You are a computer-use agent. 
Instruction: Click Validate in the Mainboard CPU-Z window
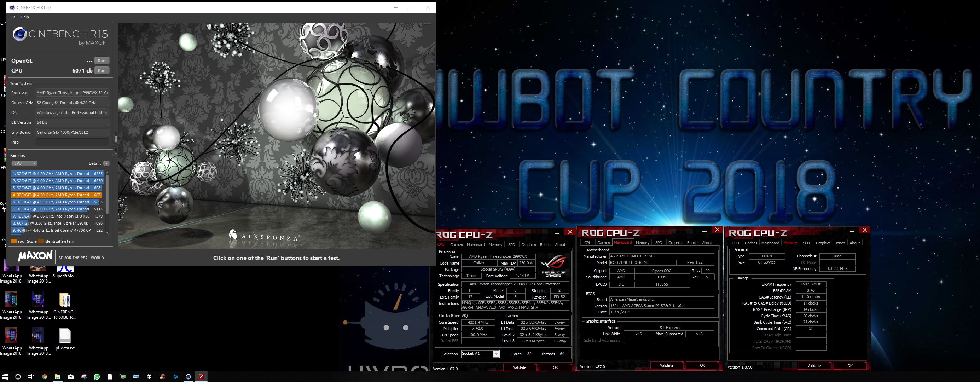tap(667, 366)
